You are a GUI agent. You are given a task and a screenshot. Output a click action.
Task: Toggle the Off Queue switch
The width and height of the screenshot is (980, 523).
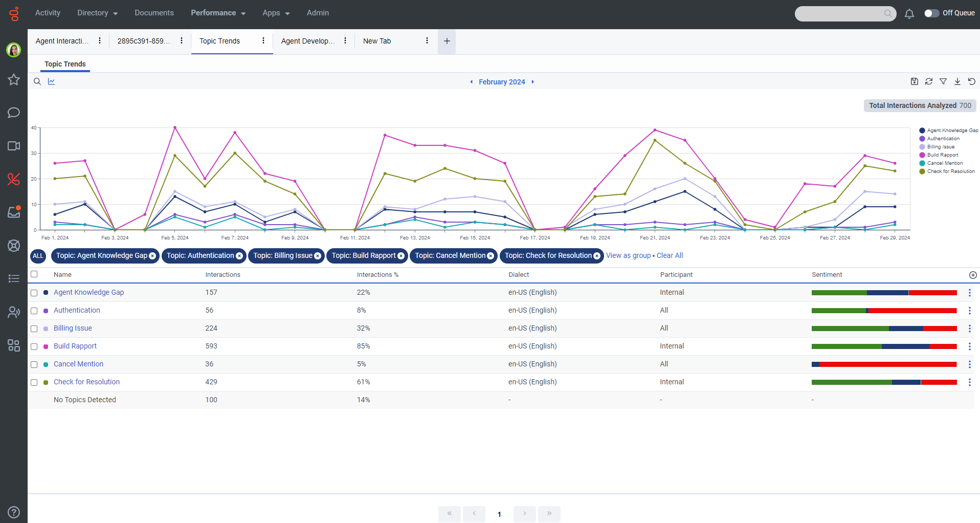[x=932, y=14]
